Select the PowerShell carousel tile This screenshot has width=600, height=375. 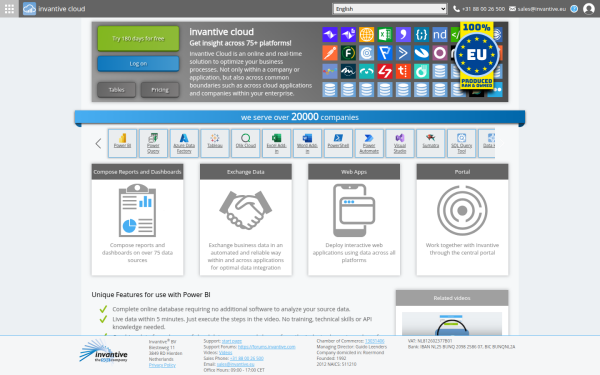pos(338,143)
